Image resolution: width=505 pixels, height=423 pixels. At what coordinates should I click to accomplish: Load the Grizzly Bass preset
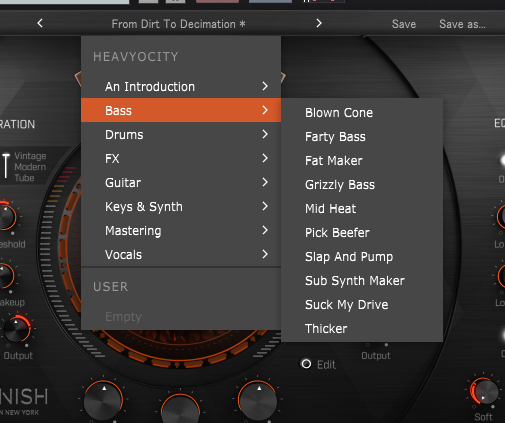(x=362, y=185)
